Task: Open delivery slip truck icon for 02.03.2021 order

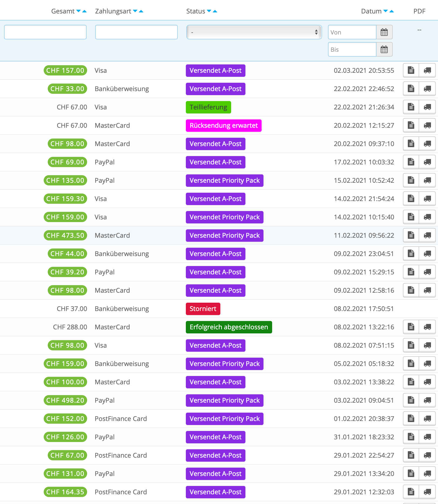Action: (x=427, y=70)
